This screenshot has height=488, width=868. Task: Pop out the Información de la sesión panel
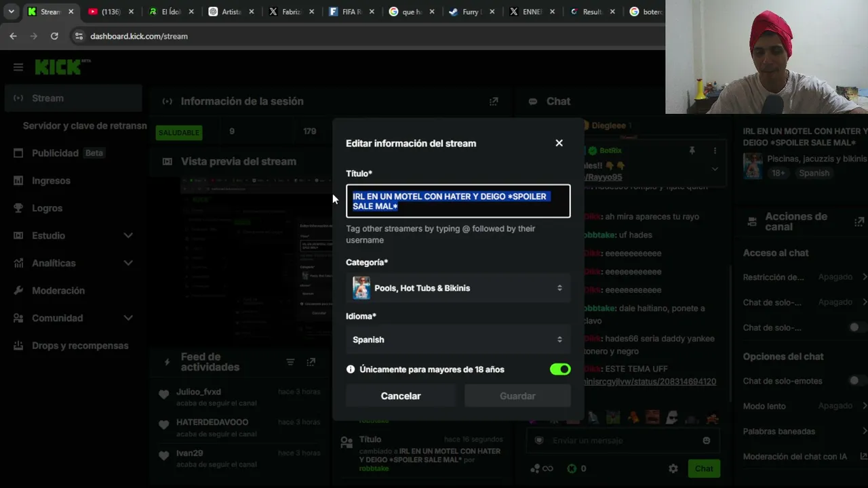(x=494, y=101)
